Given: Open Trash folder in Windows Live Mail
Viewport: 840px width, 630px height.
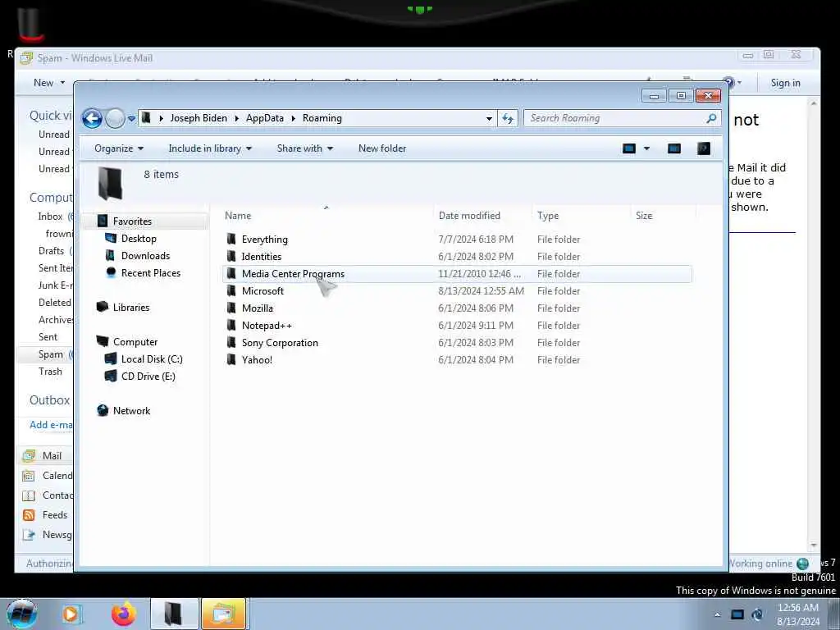Looking at the screenshot, I should (x=50, y=372).
